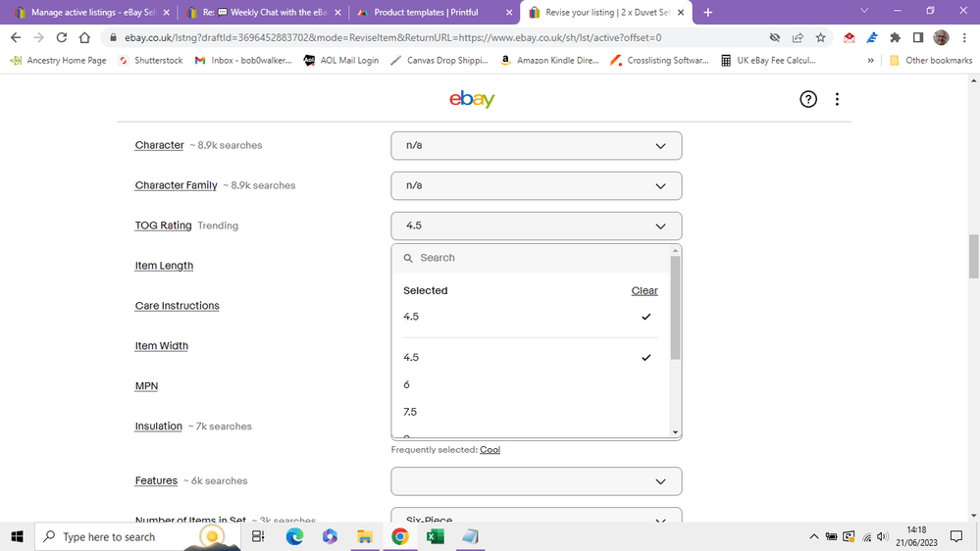
Task: Open the Chrome profile avatar
Action: [941, 37]
